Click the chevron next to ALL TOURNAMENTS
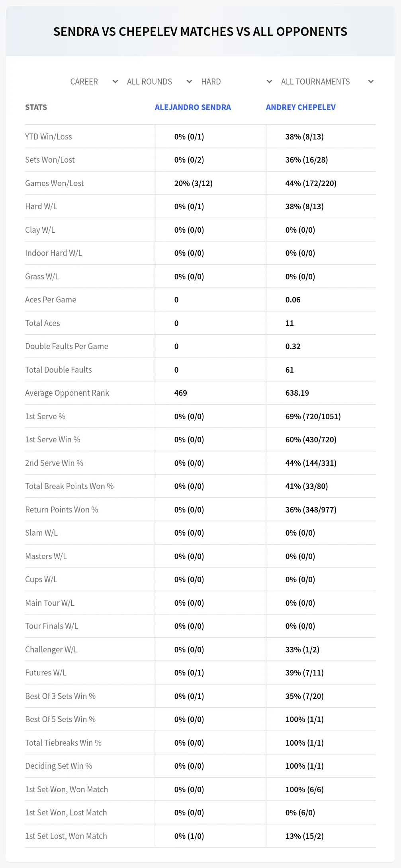This screenshot has width=401, height=868. click(x=371, y=82)
